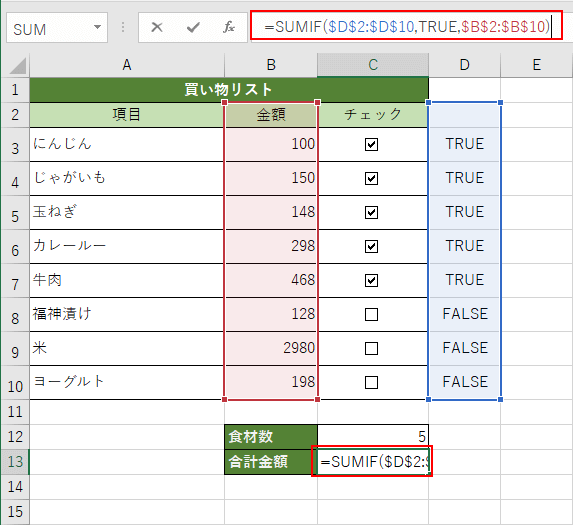
Task: Uncheck the 牛肉 checkbox
Action: point(371,281)
